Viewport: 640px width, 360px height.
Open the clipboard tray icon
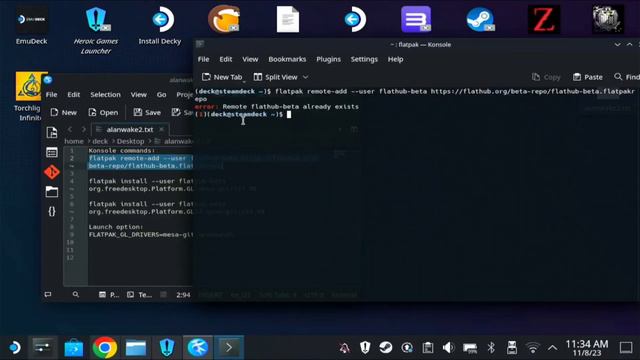(x=428, y=348)
